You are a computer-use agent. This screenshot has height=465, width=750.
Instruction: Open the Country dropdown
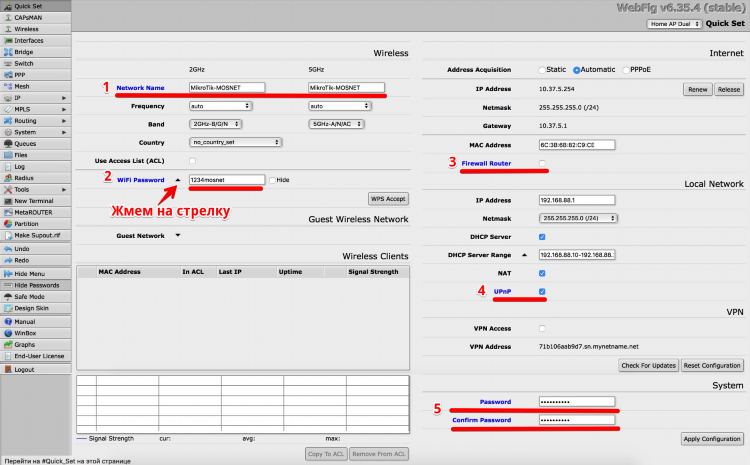[x=235, y=142]
